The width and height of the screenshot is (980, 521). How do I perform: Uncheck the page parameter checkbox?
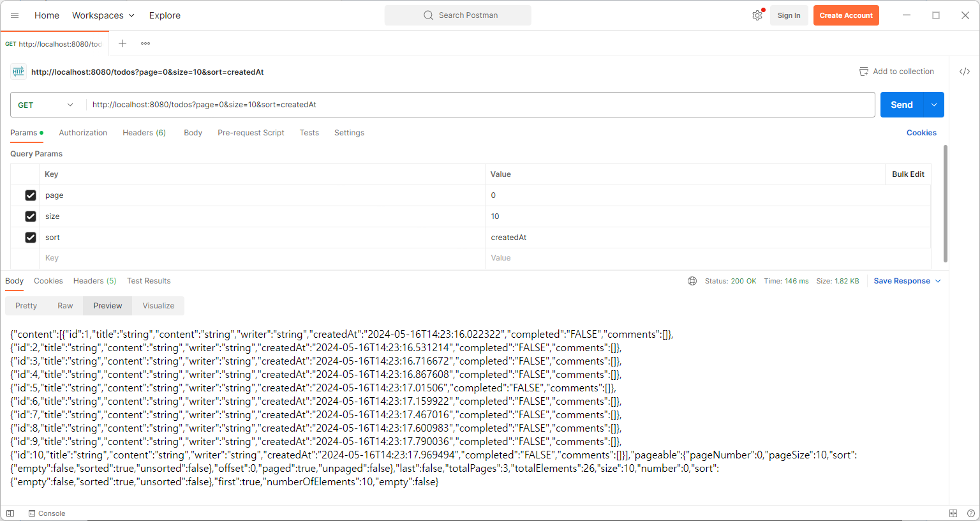point(31,195)
